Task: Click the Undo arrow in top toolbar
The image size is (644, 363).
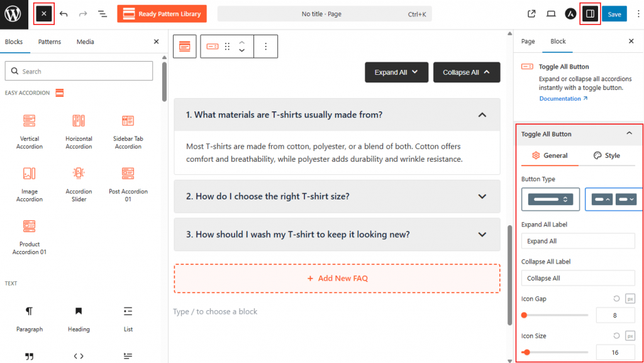Action: click(x=64, y=14)
